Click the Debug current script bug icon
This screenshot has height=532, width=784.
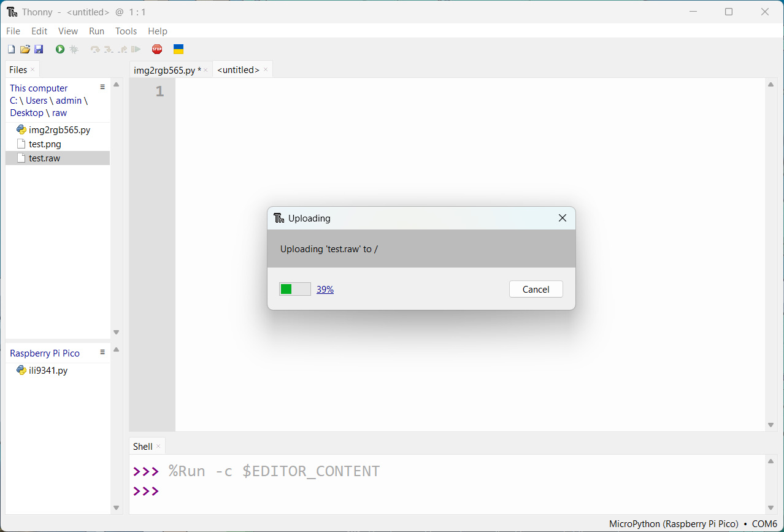74,49
